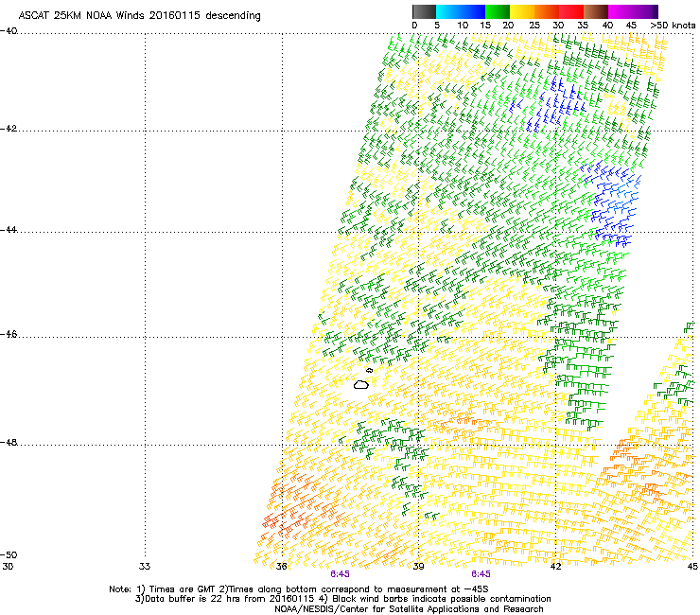Viewport: 700px width, 615px height.
Task: Pick the yellow 20-25 knots legend swatch
Action: coord(522,11)
